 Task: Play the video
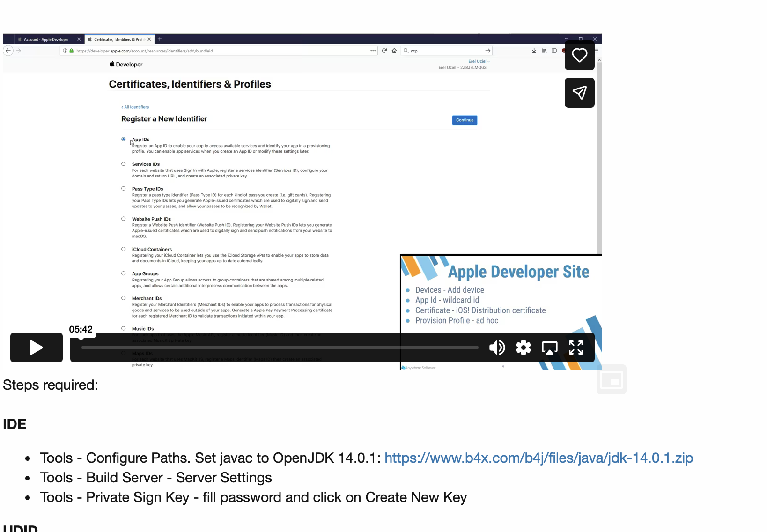coord(37,347)
